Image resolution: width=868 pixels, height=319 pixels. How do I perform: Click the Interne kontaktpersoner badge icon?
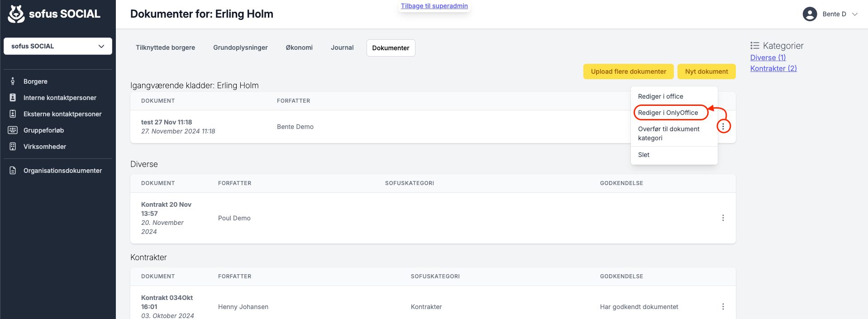pyautogui.click(x=13, y=98)
